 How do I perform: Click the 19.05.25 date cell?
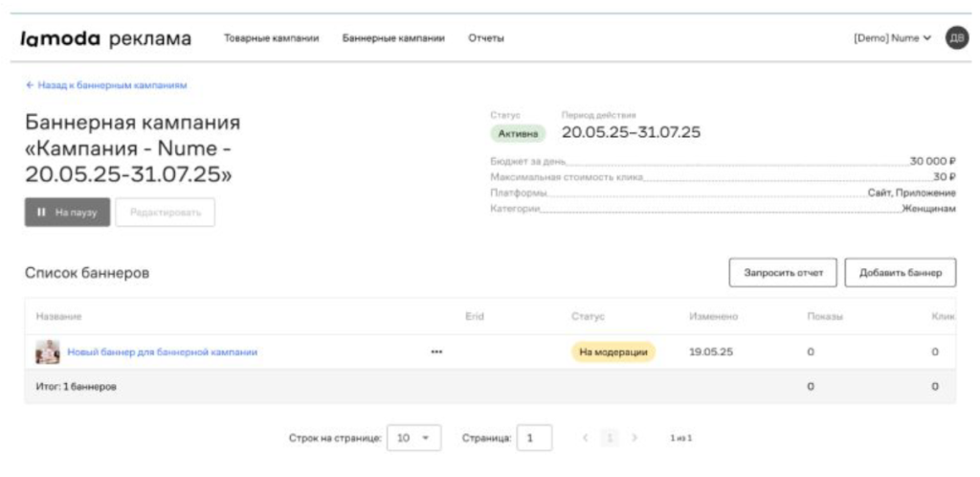tap(711, 352)
